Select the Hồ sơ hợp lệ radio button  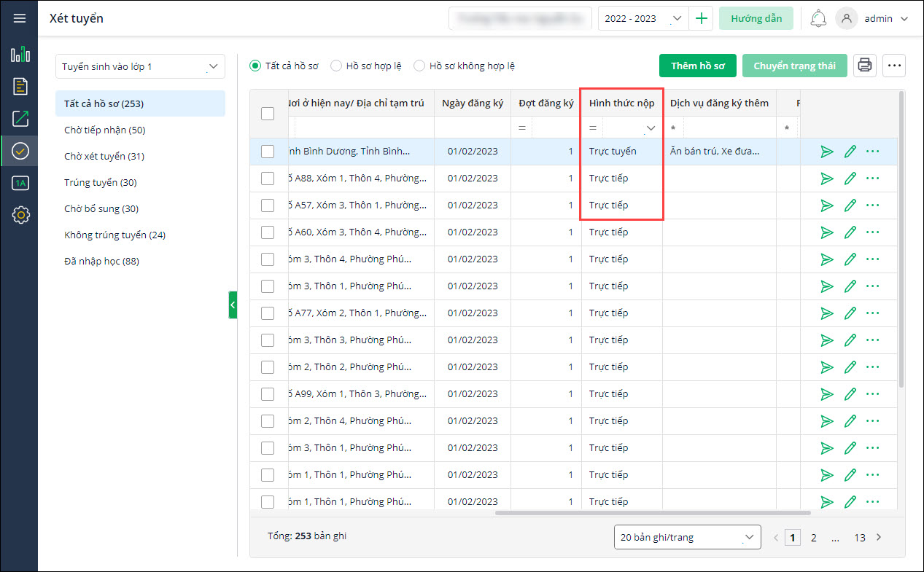[336, 66]
